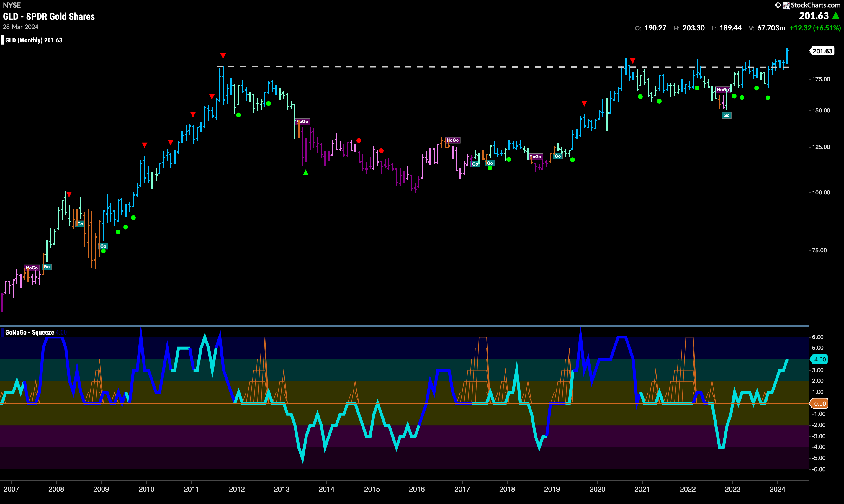Screen dimensions: 844x504
Task: Click the red dot marker near late 2014
Action: 359,140
